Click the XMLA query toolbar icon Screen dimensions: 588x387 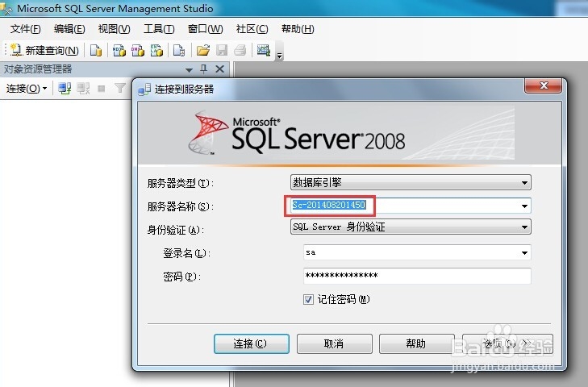coord(156,50)
